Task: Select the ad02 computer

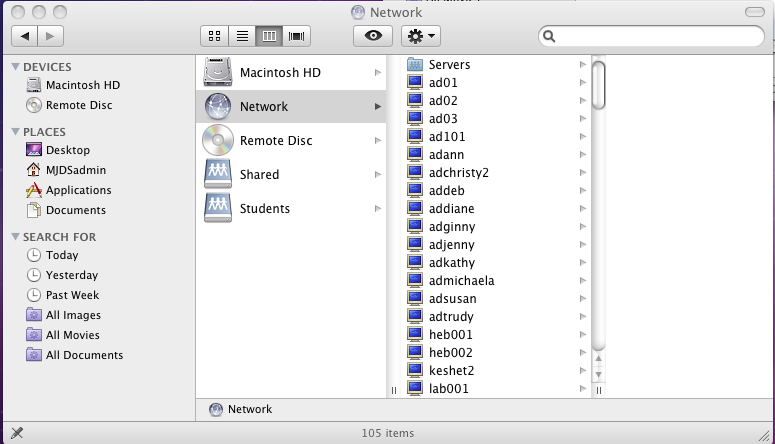Action: pyautogui.click(x=497, y=100)
